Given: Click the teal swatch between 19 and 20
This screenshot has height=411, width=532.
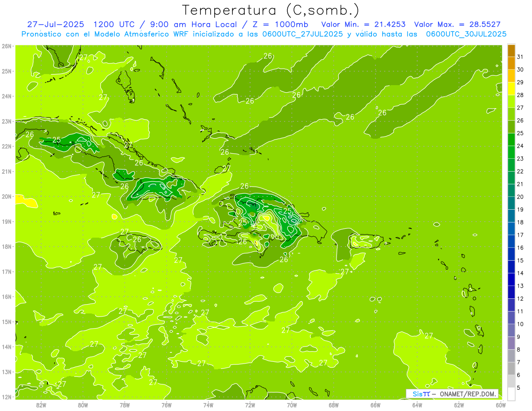Looking at the screenshot, I should [511, 203].
